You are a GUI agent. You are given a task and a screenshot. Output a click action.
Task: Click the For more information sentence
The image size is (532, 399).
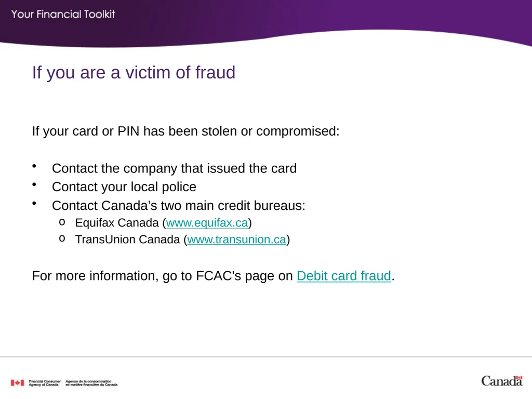[214, 276]
